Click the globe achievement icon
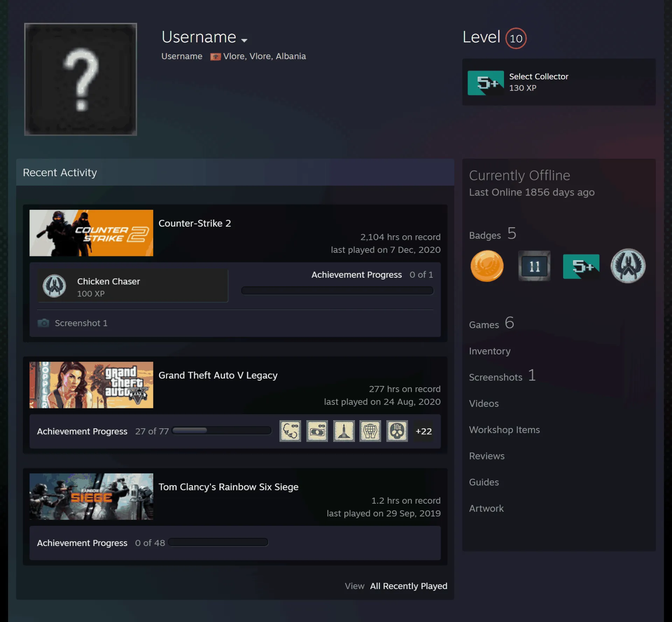 click(370, 431)
